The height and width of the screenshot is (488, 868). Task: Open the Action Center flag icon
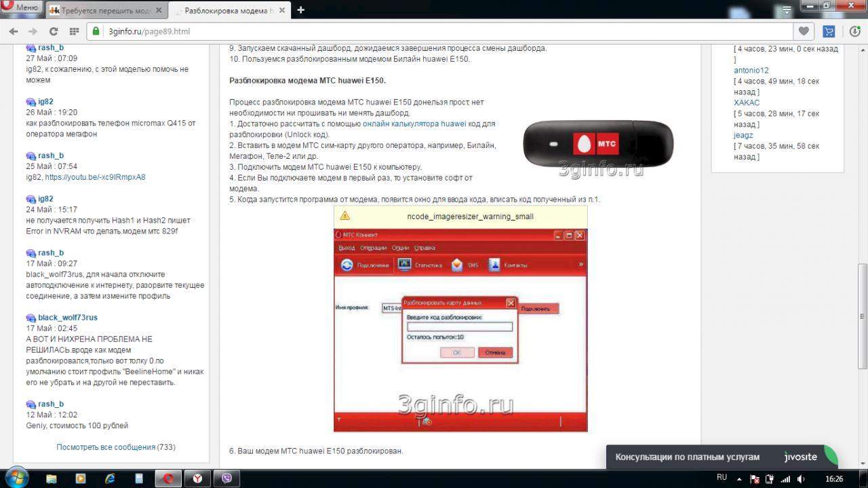click(755, 478)
